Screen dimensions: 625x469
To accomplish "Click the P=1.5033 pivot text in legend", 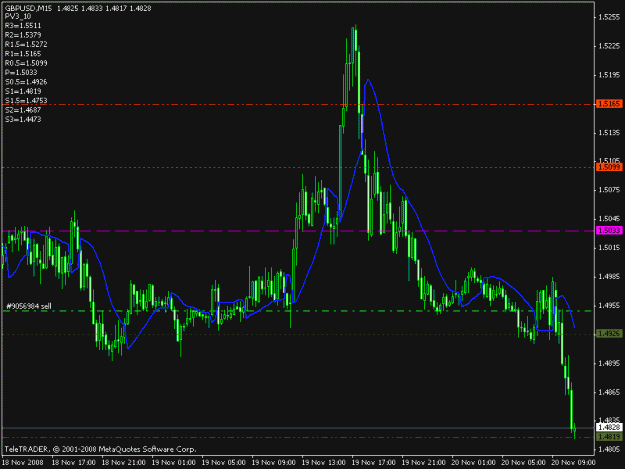I will (21, 73).
